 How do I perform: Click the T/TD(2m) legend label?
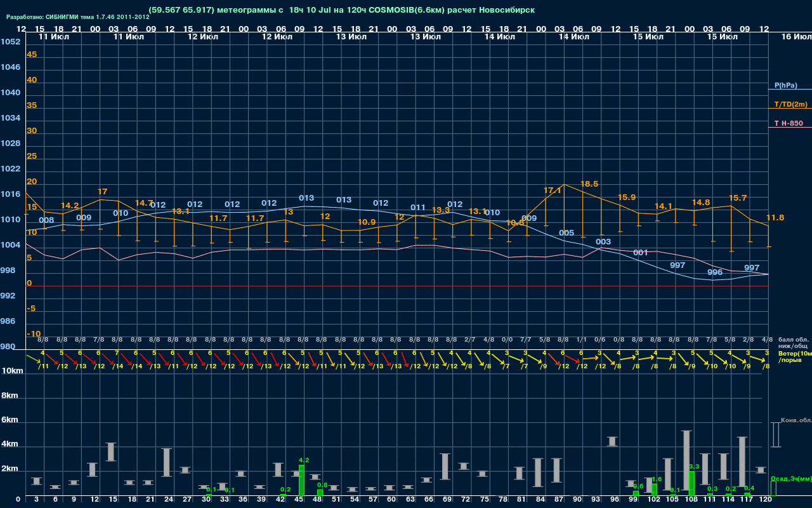[790, 104]
